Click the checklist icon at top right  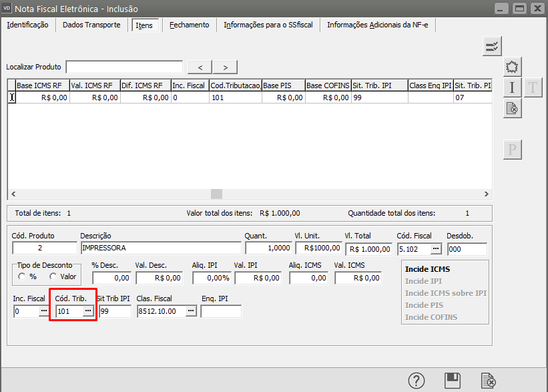click(492, 46)
